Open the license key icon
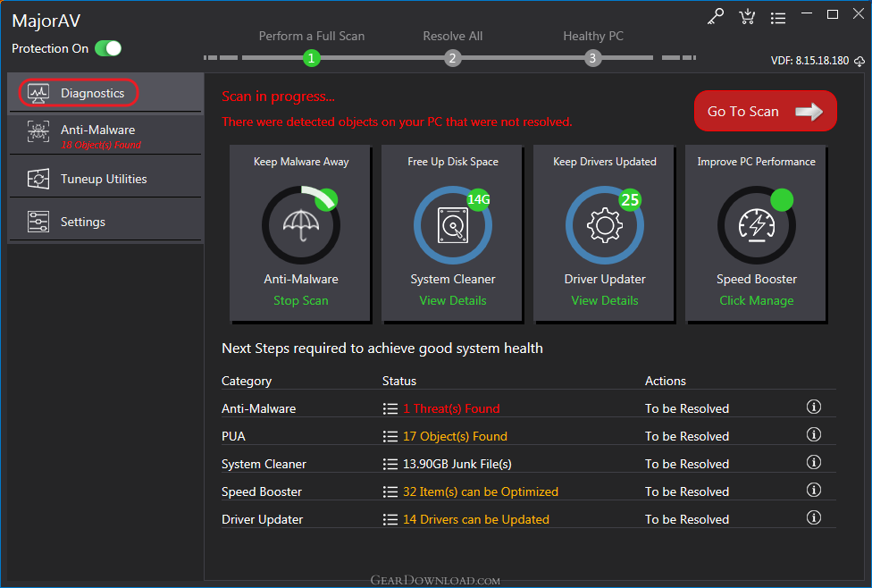Viewport: 872px width, 588px height. click(x=715, y=16)
